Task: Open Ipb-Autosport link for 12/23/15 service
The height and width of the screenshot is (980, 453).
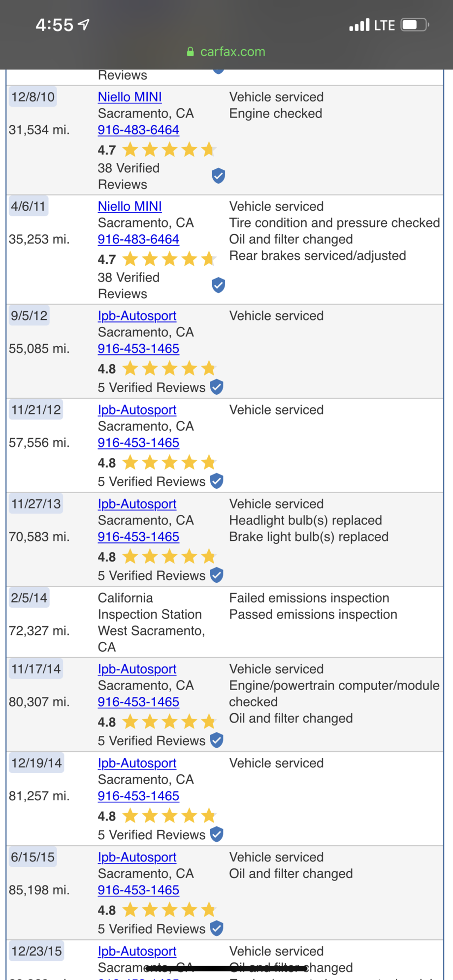Action: tap(137, 951)
